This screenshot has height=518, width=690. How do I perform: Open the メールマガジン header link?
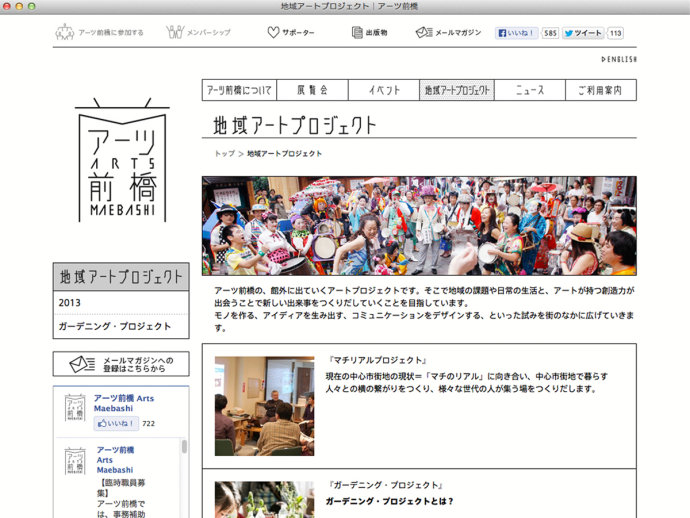458,33
